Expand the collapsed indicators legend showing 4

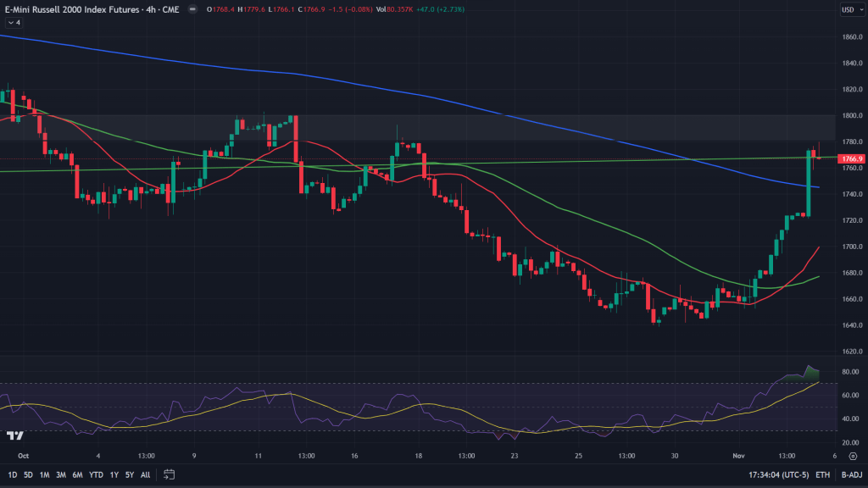[x=13, y=23]
